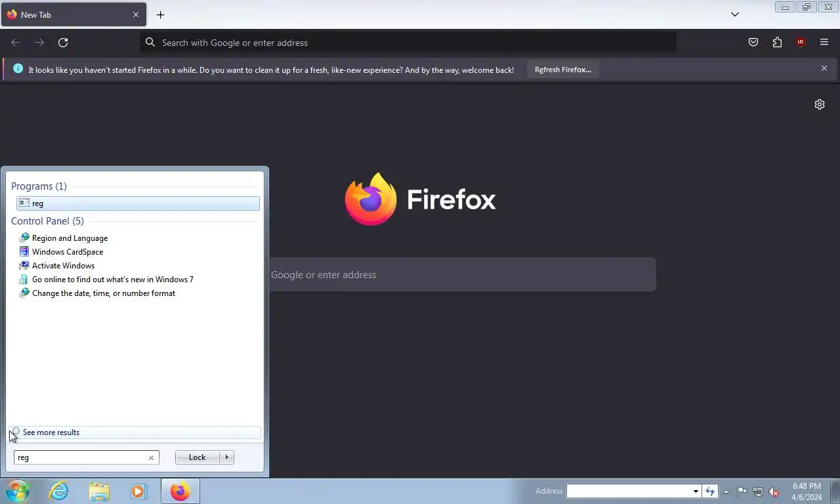
Task: Open Internet Explorer from taskbar
Action: [x=58, y=491]
